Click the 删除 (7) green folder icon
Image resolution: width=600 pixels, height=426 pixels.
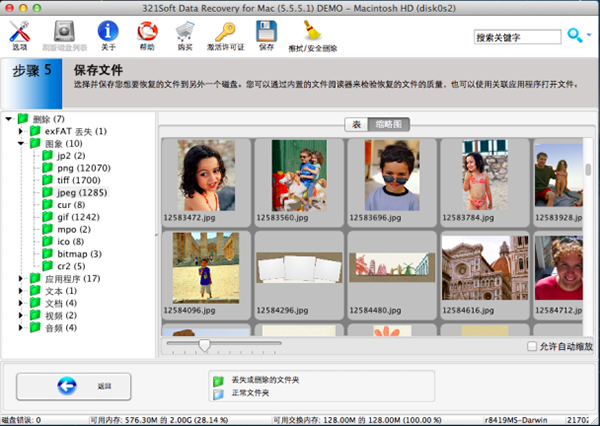click(23, 119)
